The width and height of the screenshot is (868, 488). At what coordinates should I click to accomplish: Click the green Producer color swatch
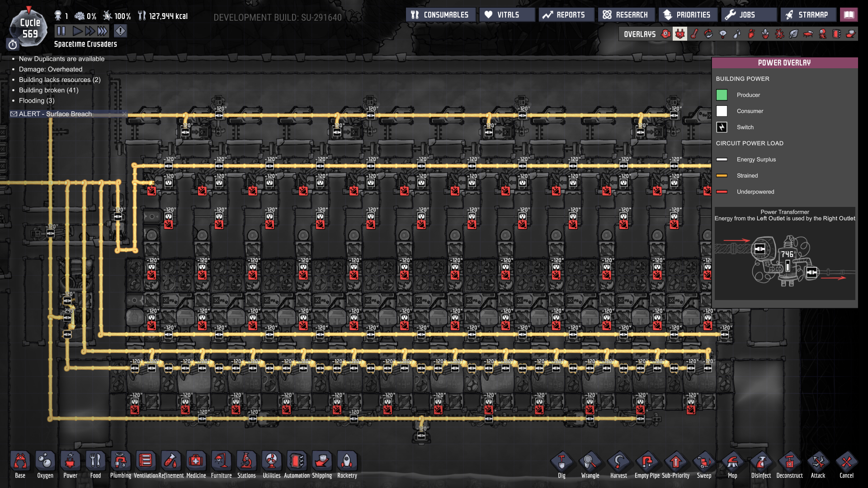point(722,95)
